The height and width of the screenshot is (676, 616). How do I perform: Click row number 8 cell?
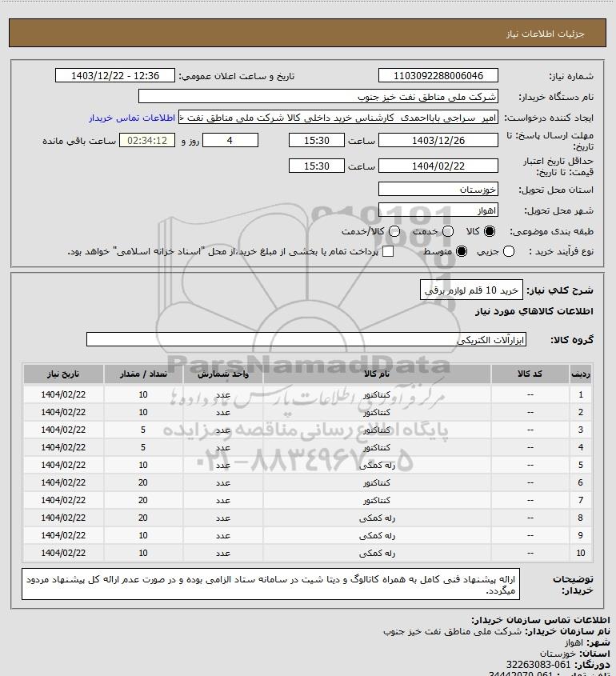[581, 518]
